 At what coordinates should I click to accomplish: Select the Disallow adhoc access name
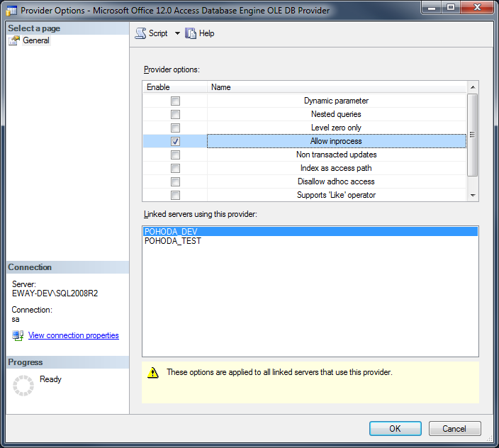tap(337, 181)
